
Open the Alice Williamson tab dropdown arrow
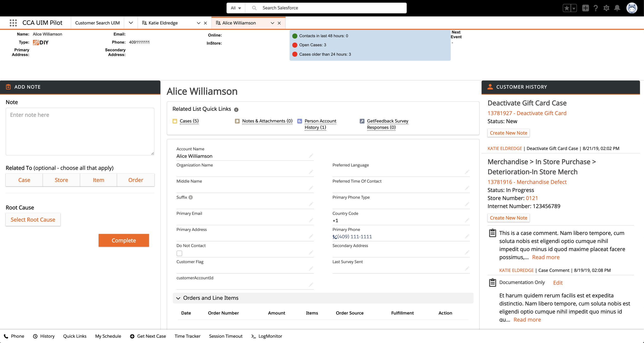pyautogui.click(x=272, y=23)
